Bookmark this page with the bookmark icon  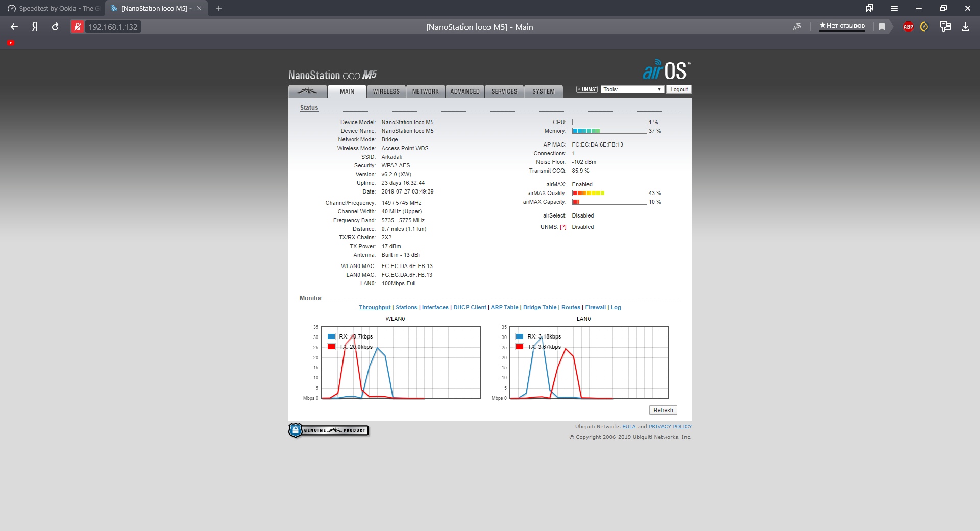tap(882, 27)
